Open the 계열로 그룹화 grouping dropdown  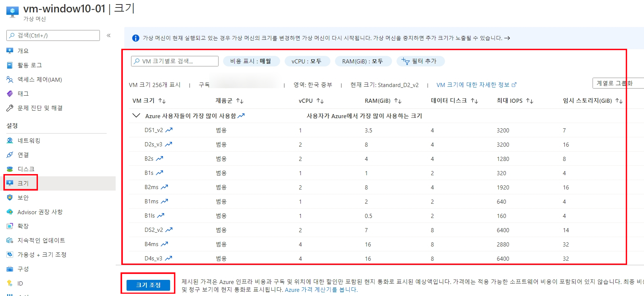618,83
